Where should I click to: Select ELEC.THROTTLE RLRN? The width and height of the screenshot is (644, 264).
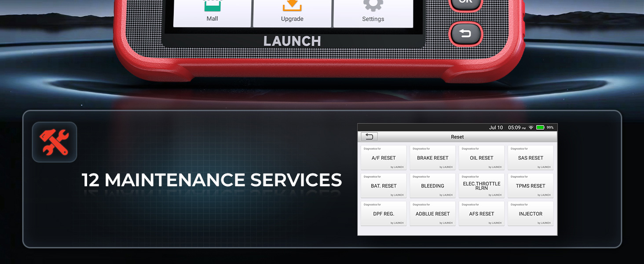pyautogui.click(x=481, y=185)
